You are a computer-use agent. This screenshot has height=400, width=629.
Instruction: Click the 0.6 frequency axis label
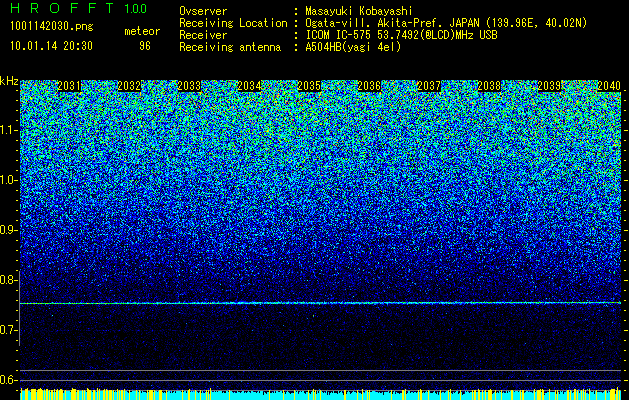8,380
